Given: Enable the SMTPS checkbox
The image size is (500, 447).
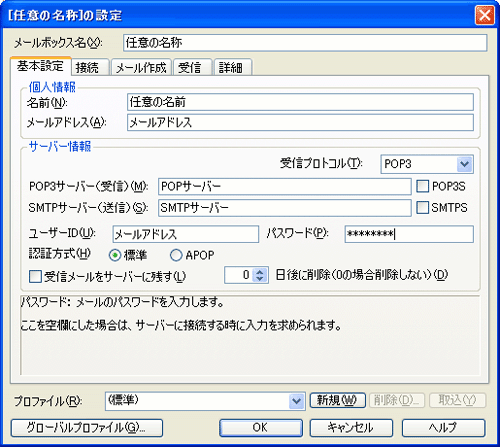Looking at the screenshot, I should pos(422,207).
